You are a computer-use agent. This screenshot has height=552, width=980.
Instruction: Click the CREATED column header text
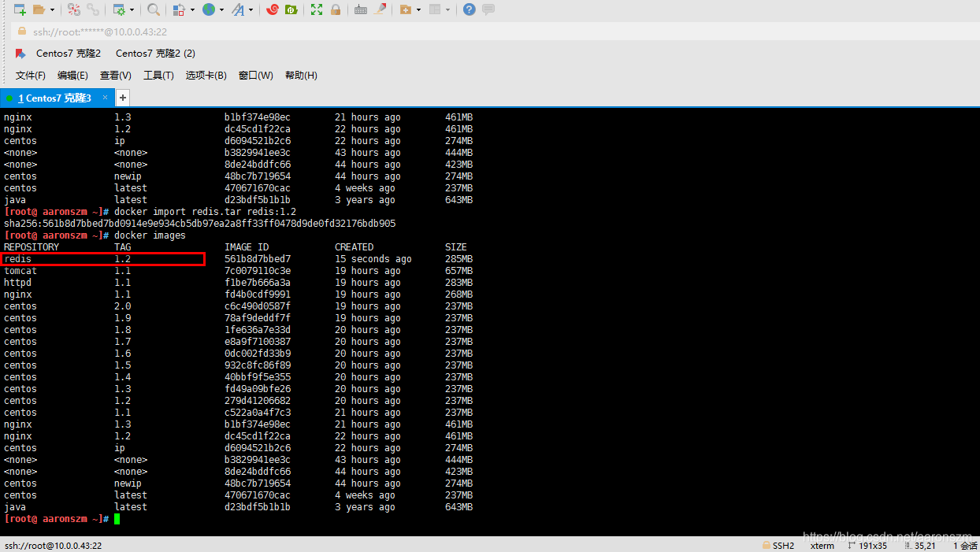(355, 247)
